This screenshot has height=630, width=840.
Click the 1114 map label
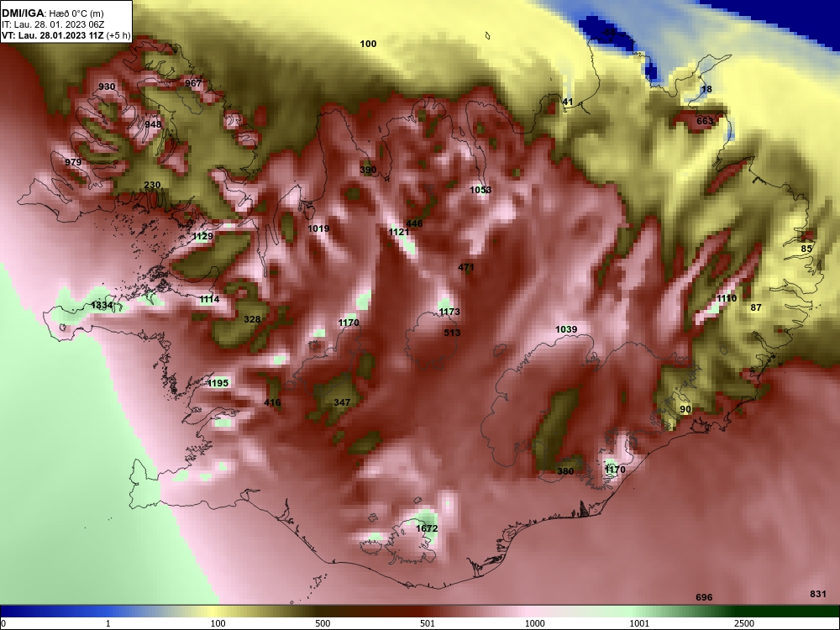point(209,300)
